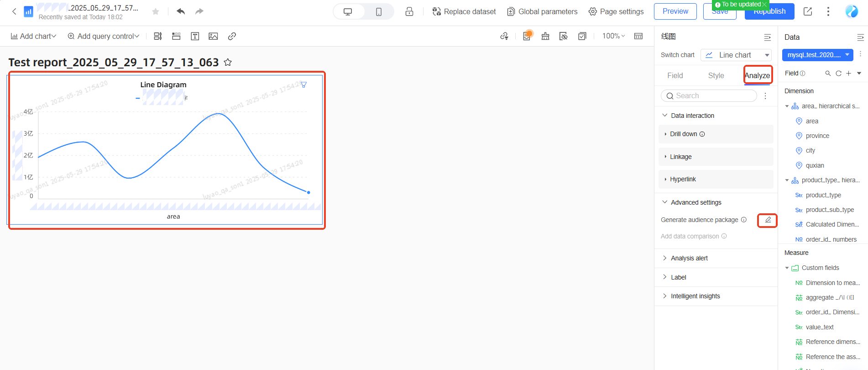Open the 100% zoom dropdown

(x=613, y=36)
